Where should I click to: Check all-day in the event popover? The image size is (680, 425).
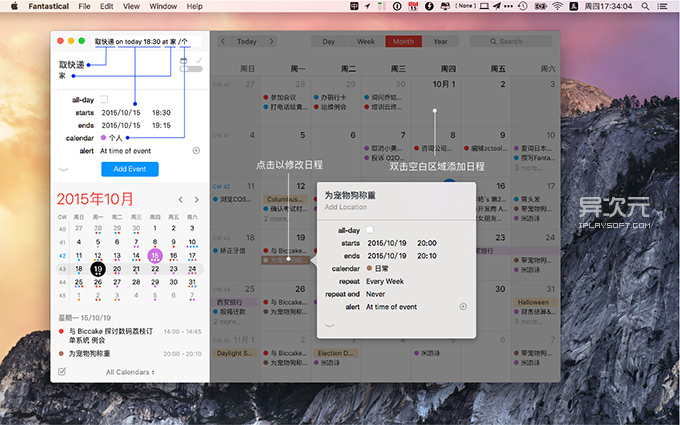(x=370, y=231)
